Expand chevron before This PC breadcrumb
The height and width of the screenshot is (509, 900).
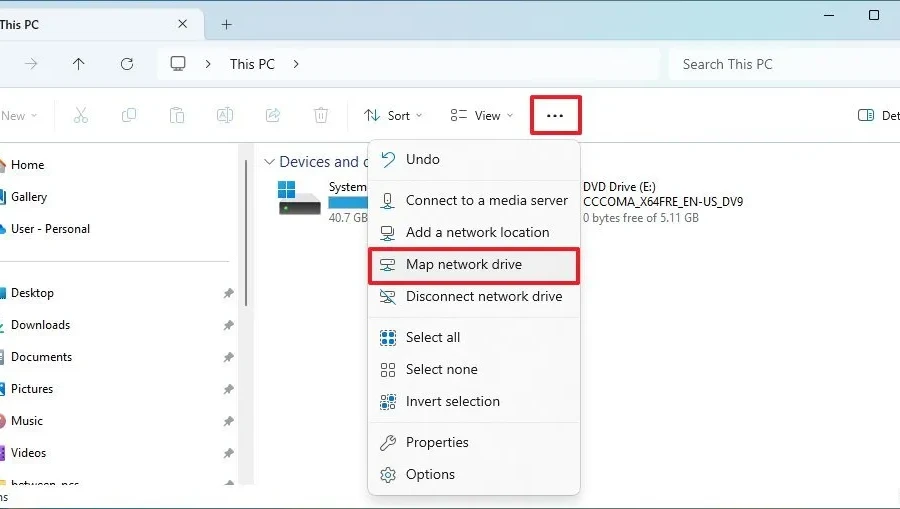point(208,64)
